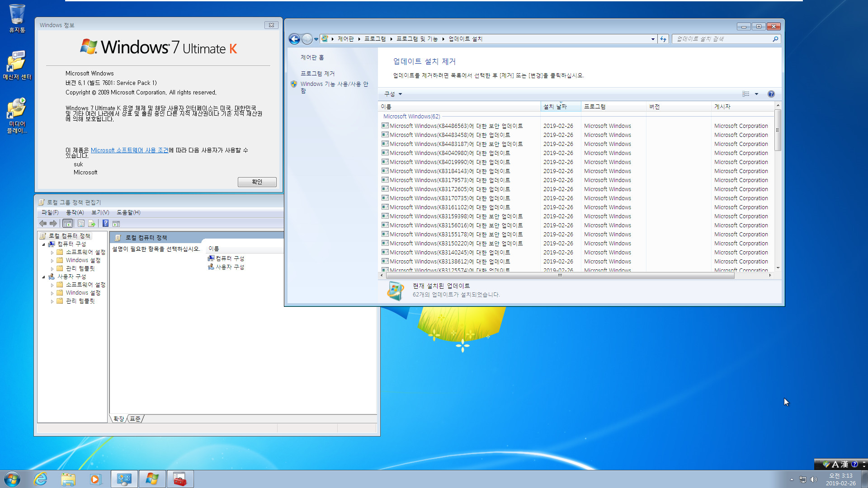Image resolution: width=868 pixels, height=488 pixels.
Task: Open 파일(F) menu in policy editor
Action: click(50, 212)
